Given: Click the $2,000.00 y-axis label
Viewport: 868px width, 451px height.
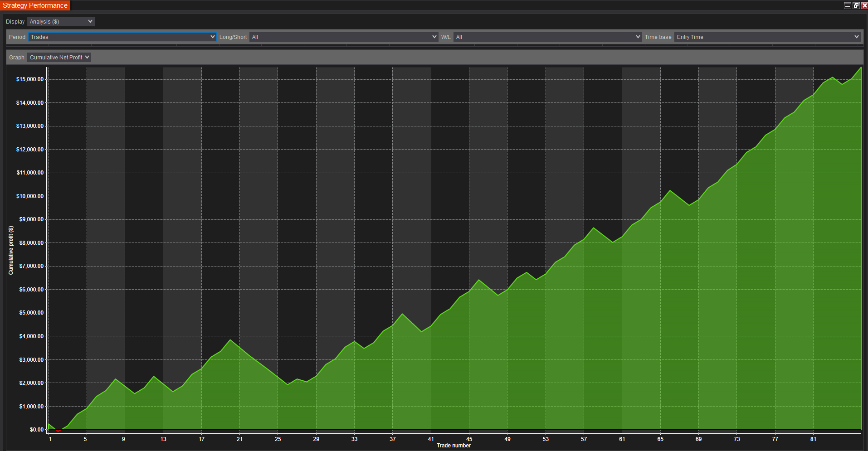Looking at the screenshot, I should tap(31, 383).
